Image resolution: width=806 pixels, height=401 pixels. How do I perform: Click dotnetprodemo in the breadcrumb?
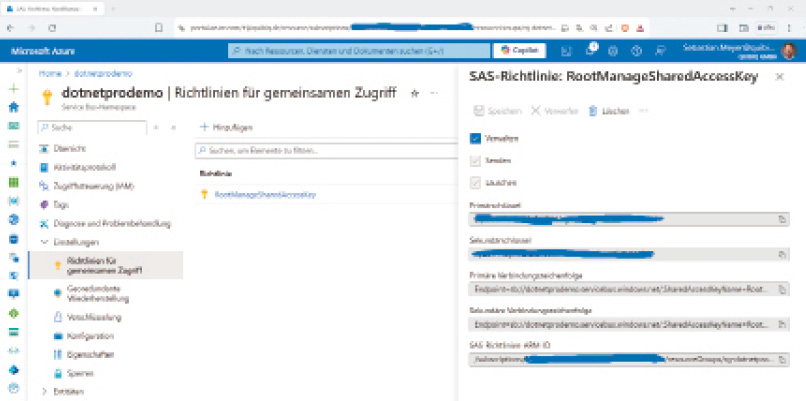[x=103, y=74]
